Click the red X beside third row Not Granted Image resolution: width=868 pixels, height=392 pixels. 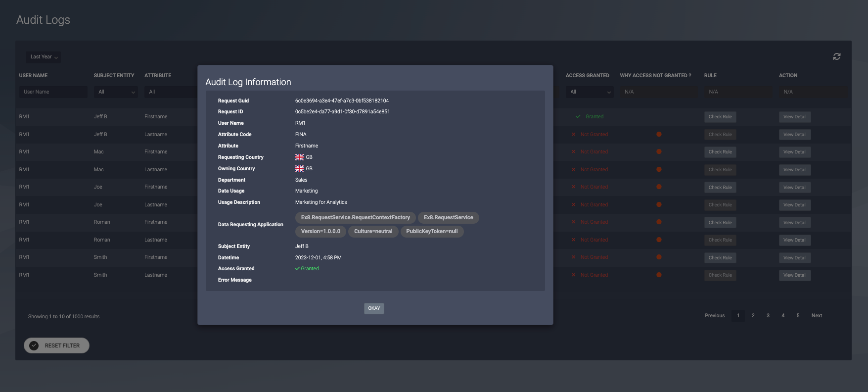point(573,152)
